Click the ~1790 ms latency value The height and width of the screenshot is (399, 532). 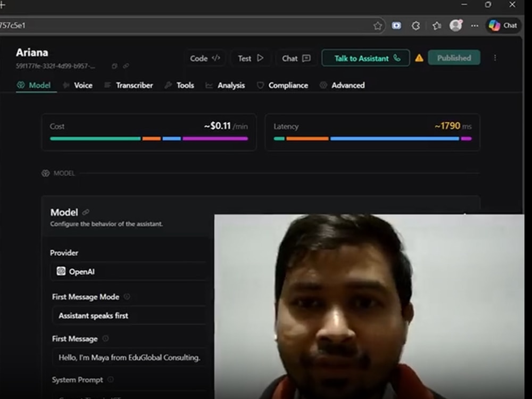tap(453, 126)
